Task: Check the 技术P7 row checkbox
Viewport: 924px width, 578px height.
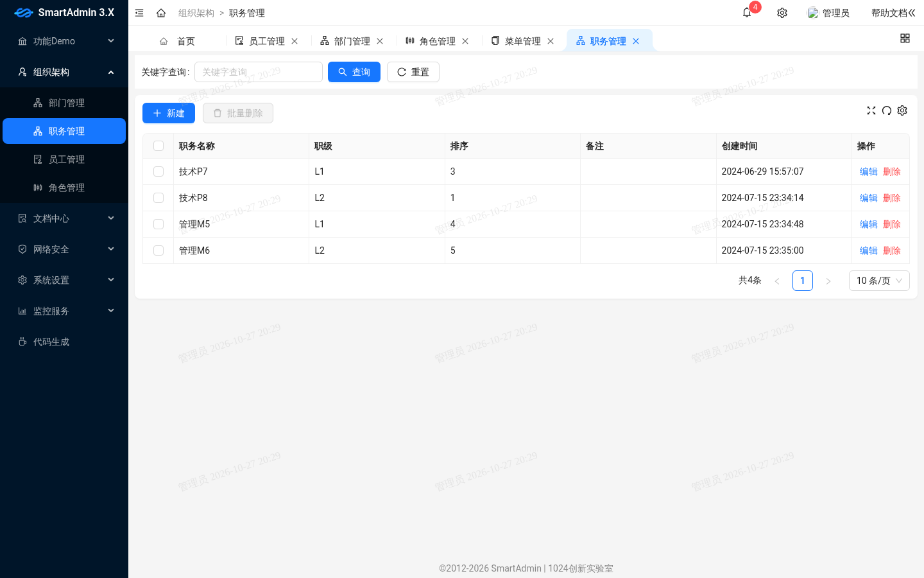Action: 158,171
